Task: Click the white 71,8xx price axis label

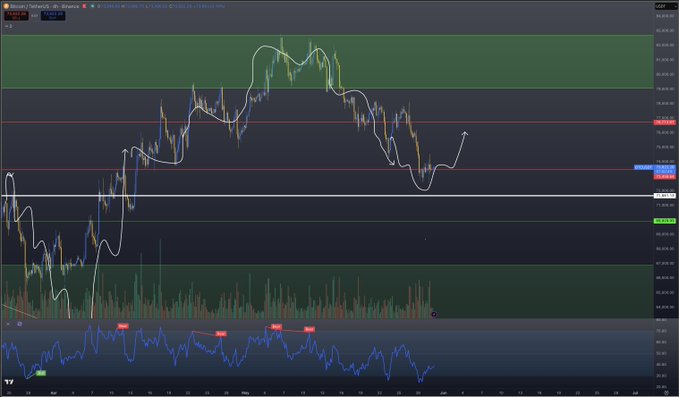Action: (665, 196)
